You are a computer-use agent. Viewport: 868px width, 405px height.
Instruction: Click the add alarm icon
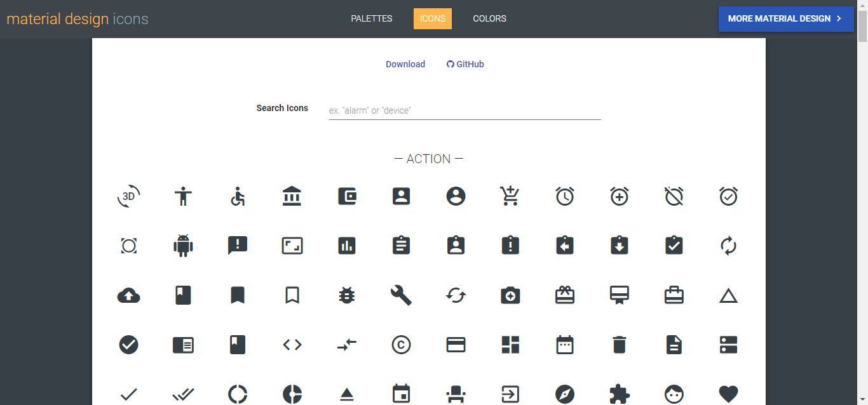point(620,196)
